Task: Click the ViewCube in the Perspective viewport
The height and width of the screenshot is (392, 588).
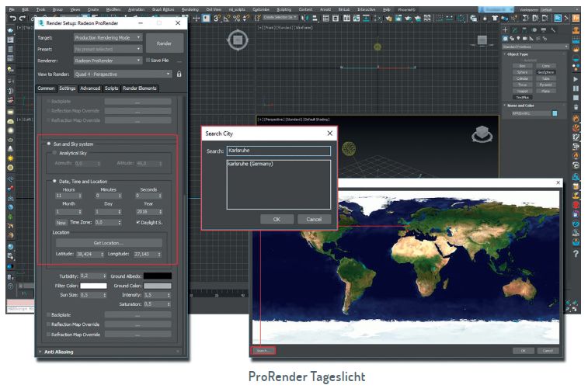Action: pyautogui.click(x=482, y=134)
